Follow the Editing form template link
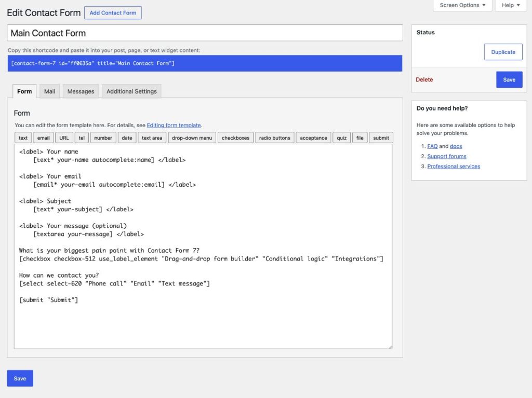This screenshot has width=532, height=398. pos(174,126)
